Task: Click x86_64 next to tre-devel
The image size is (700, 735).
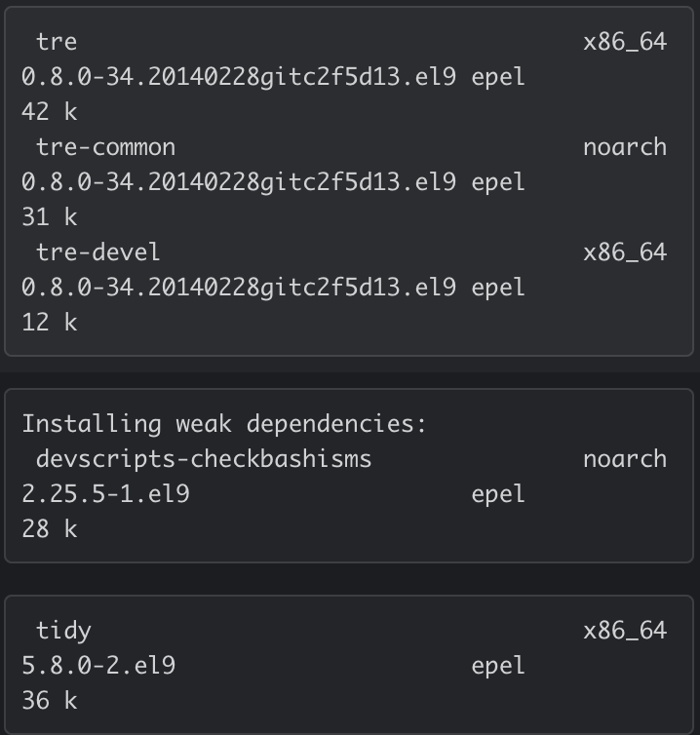Action: [624, 252]
